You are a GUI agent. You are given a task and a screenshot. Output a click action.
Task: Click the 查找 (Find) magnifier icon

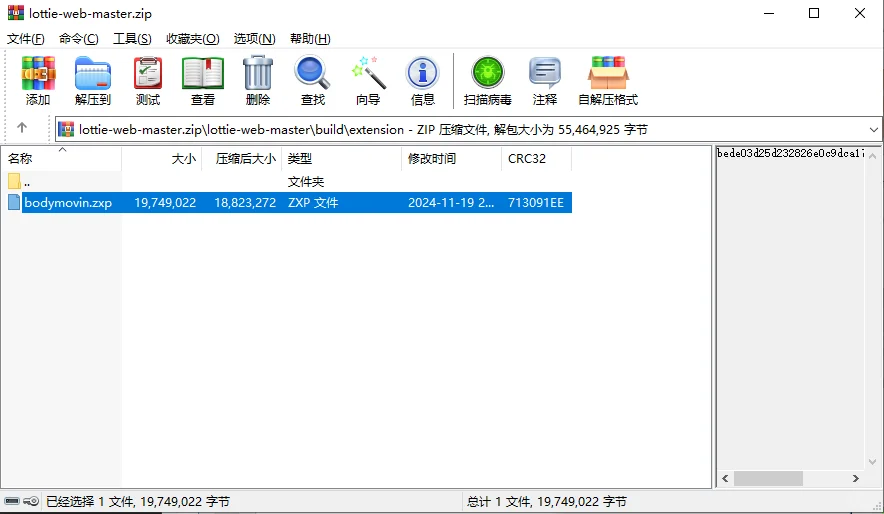click(x=312, y=73)
